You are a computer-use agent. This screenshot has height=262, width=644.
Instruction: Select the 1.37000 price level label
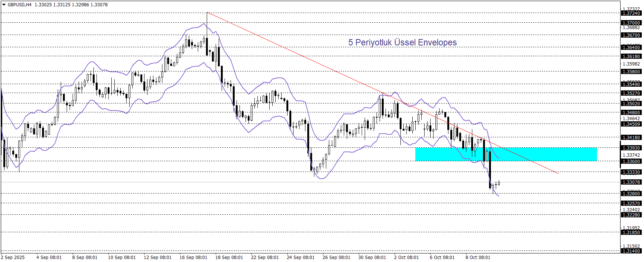point(631,23)
